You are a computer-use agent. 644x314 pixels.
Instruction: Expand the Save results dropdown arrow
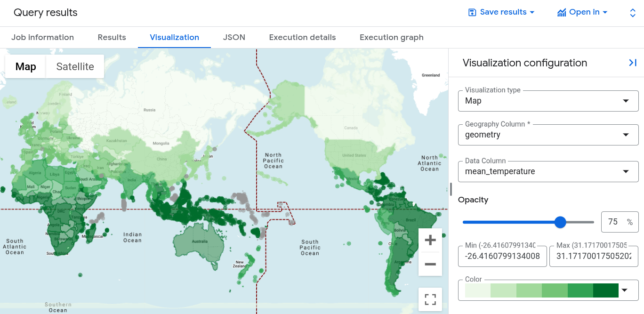(531, 12)
